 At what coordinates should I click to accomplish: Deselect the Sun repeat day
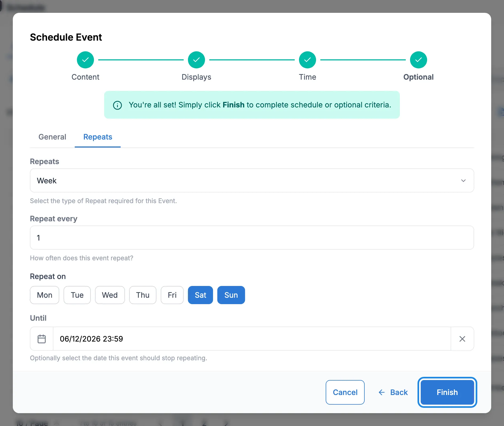coord(231,295)
